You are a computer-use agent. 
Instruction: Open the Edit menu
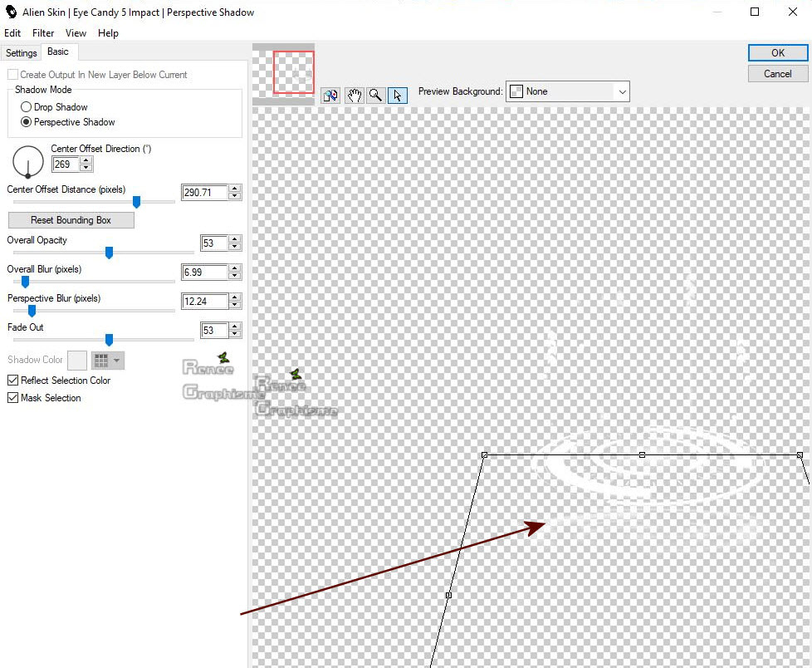pos(12,33)
